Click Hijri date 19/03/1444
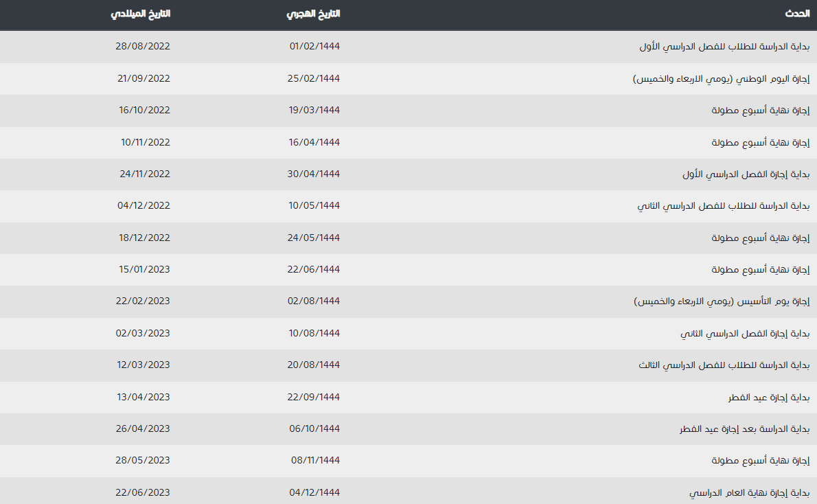 314,111
